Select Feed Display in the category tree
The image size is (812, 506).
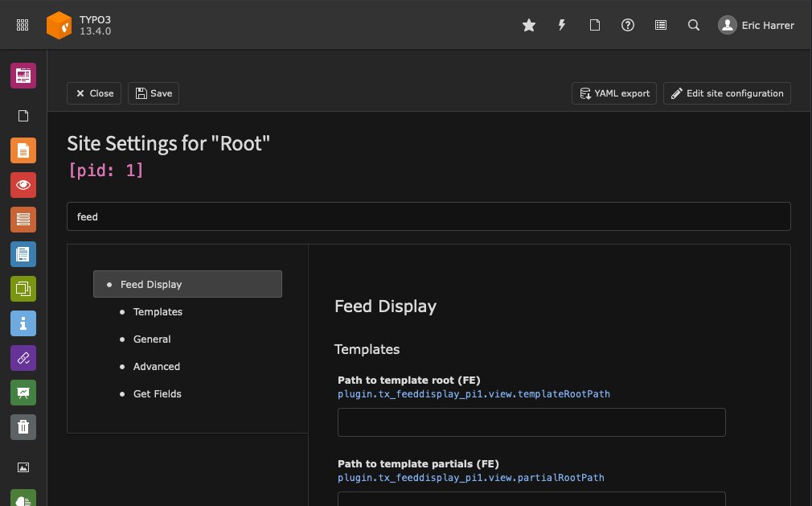(187, 284)
